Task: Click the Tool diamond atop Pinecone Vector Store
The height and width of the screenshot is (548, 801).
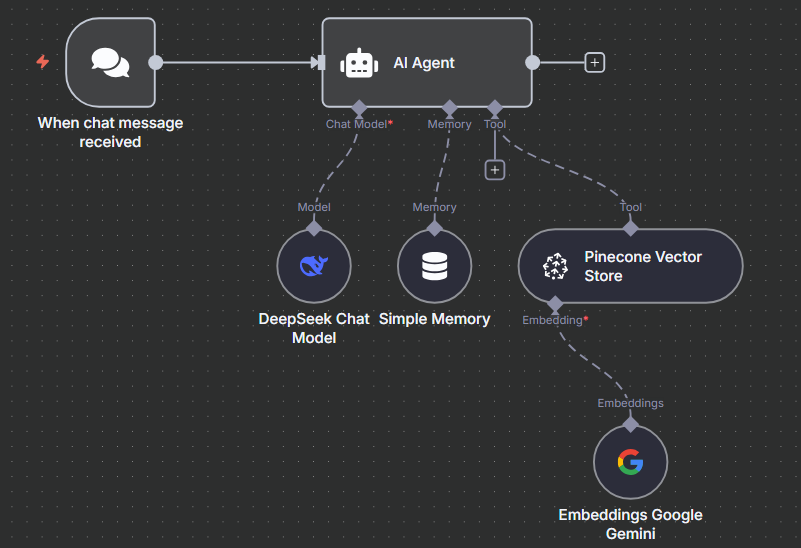Action: coord(630,228)
